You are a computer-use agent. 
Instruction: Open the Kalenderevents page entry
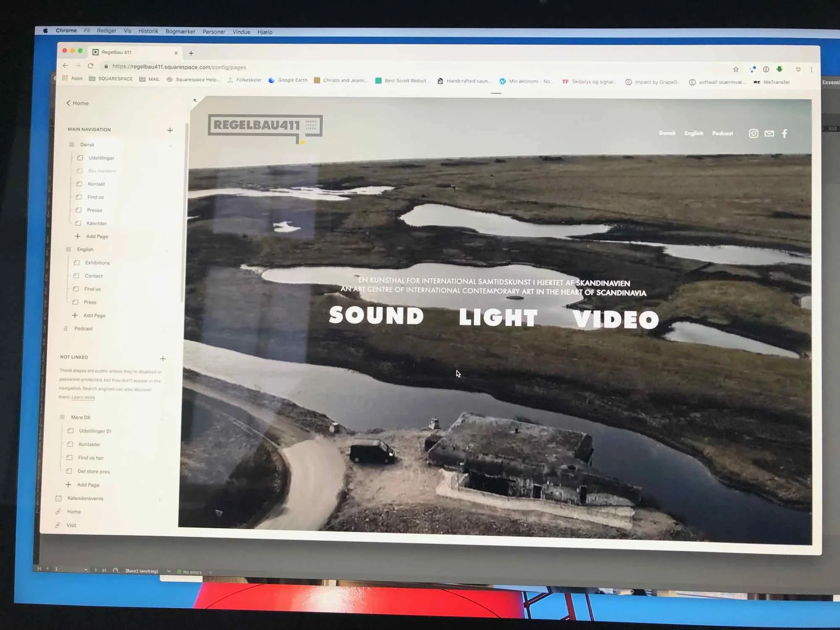tap(85, 498)
